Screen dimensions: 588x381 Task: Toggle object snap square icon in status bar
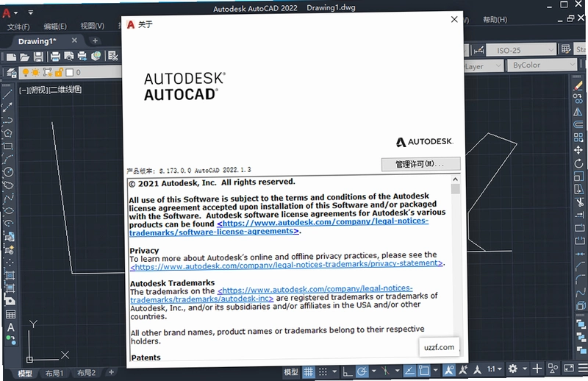click(424, 371)
